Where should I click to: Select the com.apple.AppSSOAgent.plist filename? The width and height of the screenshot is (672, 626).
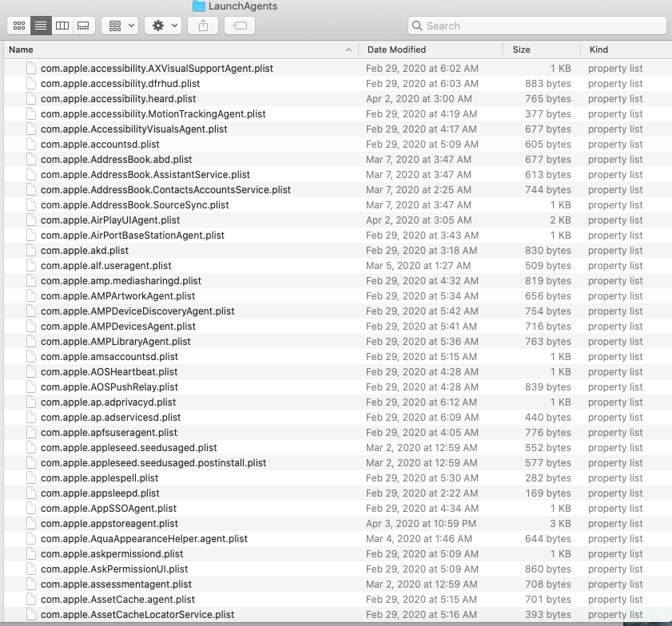[109, 509]
